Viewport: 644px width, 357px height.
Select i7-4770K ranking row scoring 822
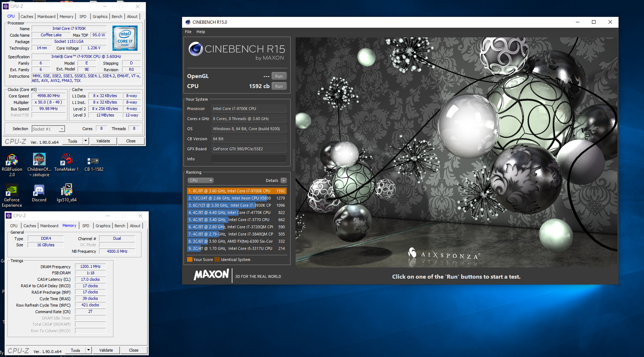coord(237,212)
